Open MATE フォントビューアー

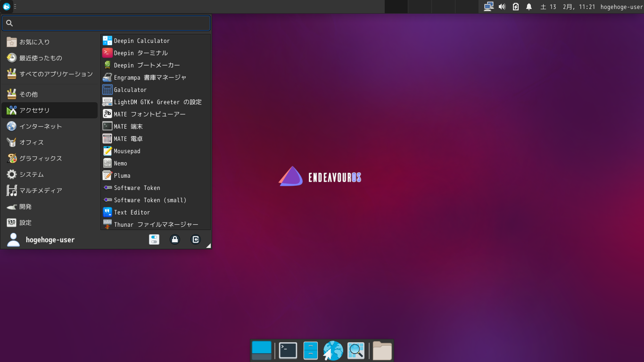(x=156, y=115)
